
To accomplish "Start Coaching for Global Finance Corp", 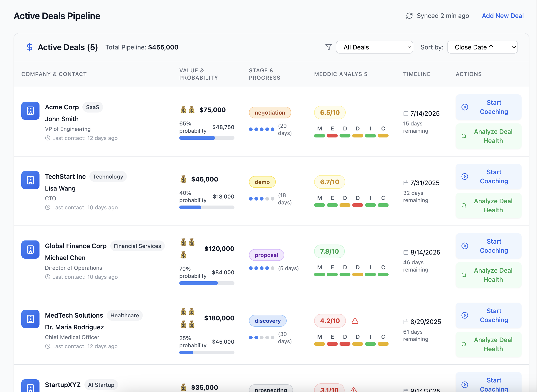I will click(x=488, y=246).
